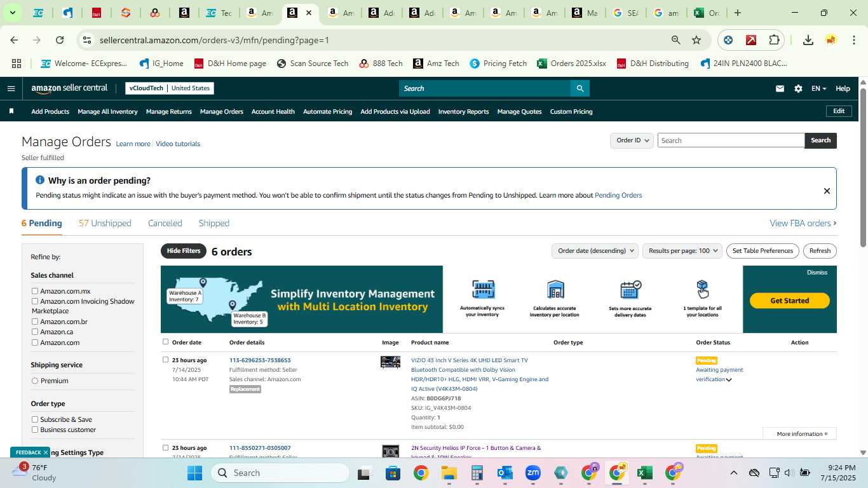Open Outlook from the taskbar

[x=505, y=473]
